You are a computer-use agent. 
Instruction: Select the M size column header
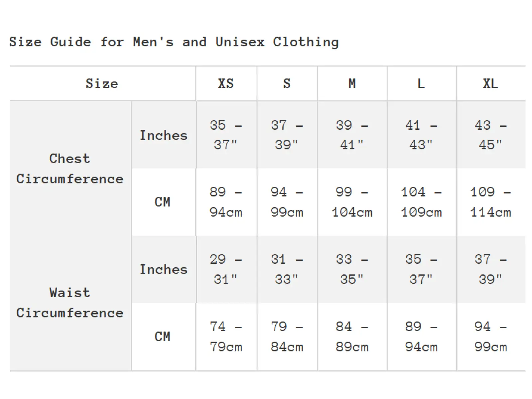pos(352,83)
